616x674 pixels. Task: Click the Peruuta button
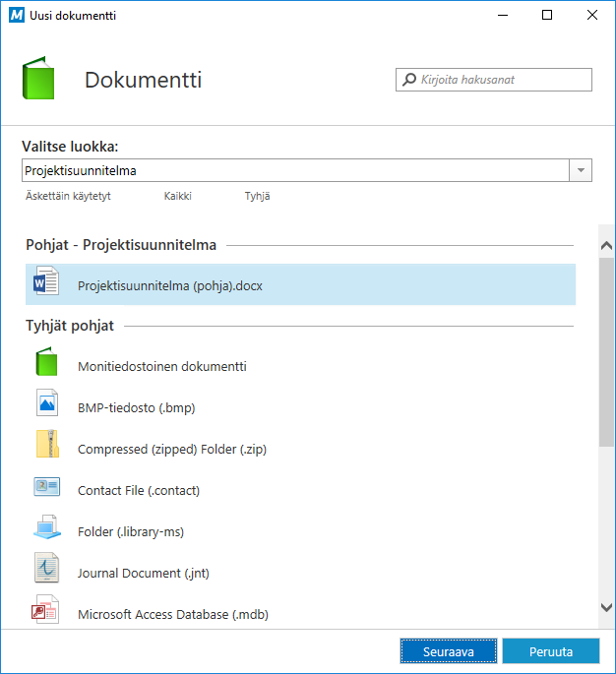(x=550, y=650)
